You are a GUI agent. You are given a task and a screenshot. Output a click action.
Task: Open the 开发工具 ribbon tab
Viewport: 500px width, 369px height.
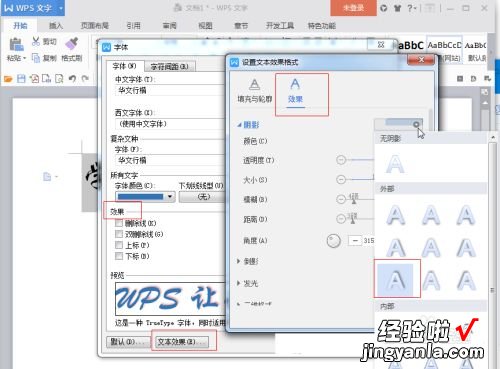(280, 26)
